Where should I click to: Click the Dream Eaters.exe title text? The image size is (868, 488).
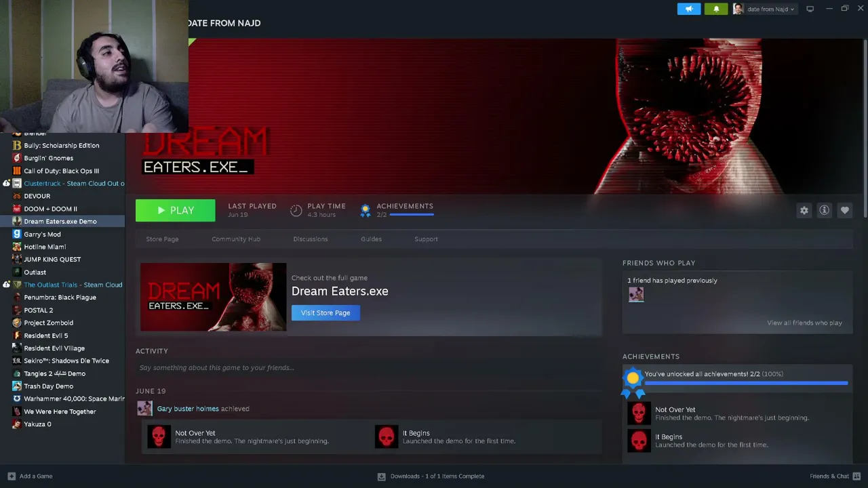click(x=340, y=291)
